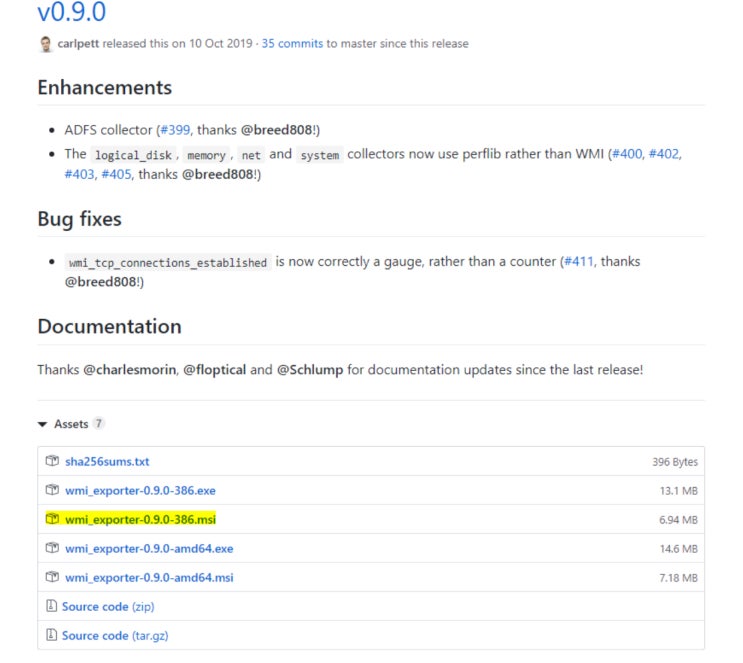Click highlighted package icon for 386.msi
743x663 pixels.
click(x=53, y=520)
